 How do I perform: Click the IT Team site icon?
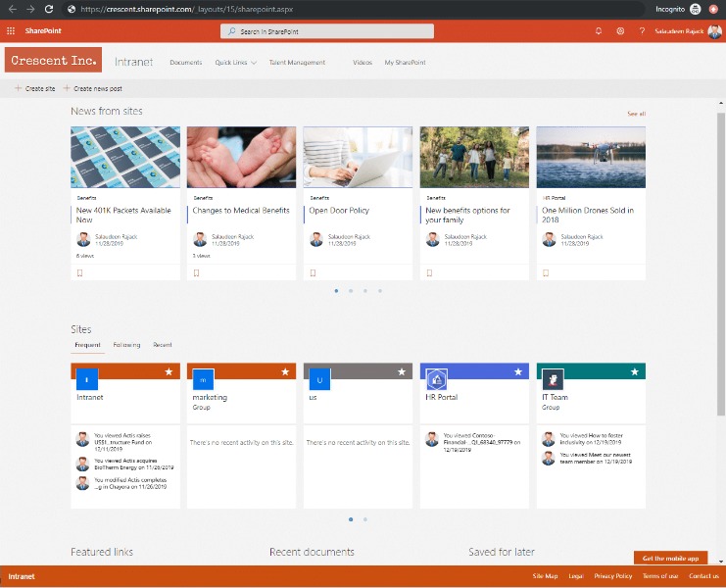pos(553,379)
